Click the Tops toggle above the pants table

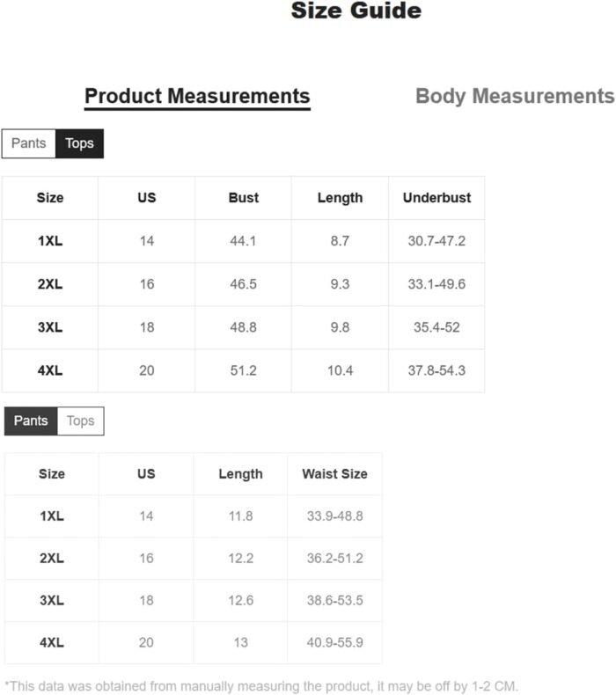click(x=80, y=421)
